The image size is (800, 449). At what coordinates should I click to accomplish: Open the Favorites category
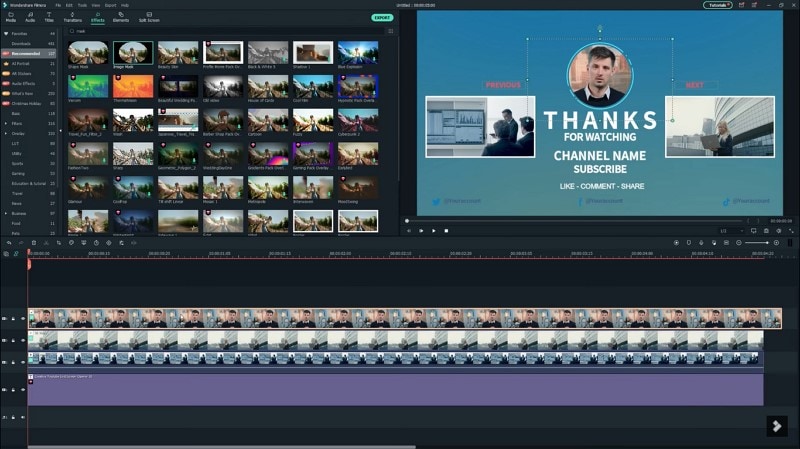point(29,34)
